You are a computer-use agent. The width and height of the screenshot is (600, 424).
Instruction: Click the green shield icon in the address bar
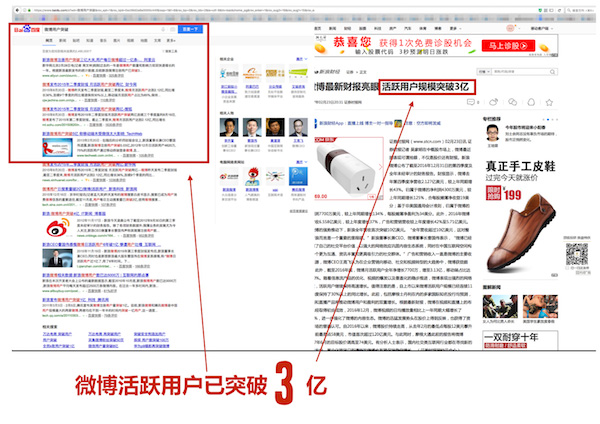click(540, 10)
